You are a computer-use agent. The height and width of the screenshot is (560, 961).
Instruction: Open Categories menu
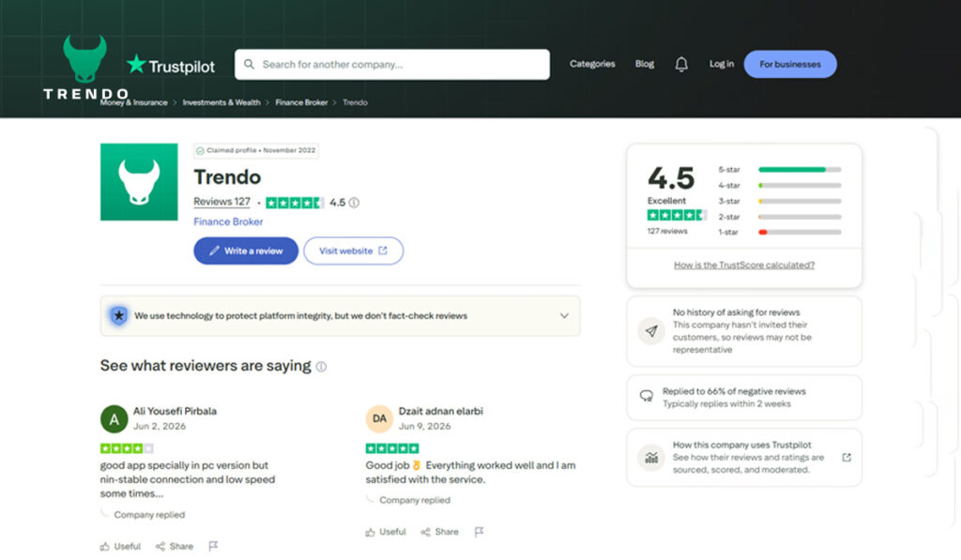click(x=592, y=64)
